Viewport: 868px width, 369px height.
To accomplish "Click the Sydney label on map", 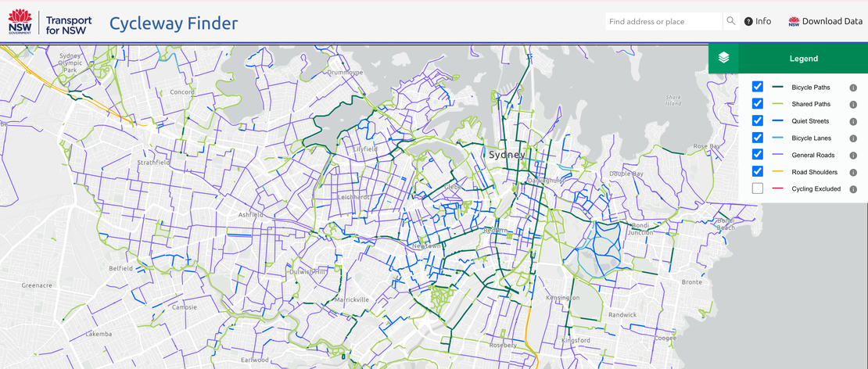I will 507,155.
